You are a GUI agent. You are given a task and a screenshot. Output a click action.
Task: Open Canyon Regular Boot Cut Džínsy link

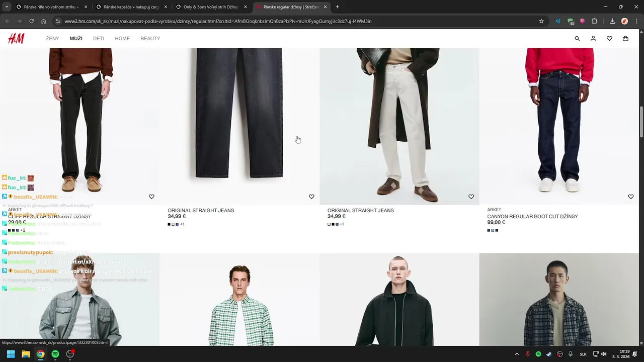click(x=532, y=217)
